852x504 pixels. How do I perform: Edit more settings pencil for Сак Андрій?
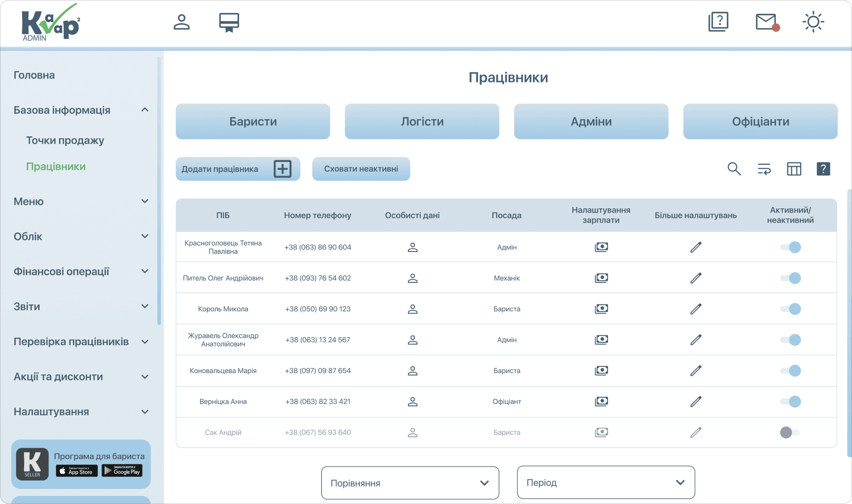(696, 432)
